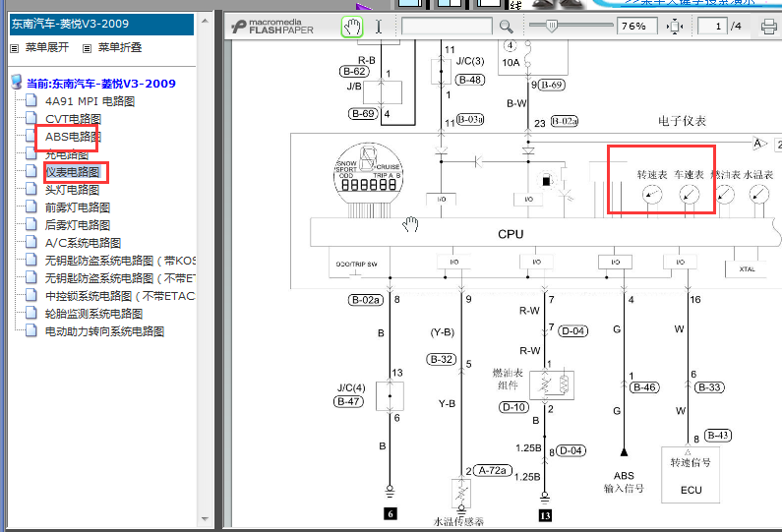Click the J/C(4) junction label
The image size is (782, 532).
pos(351,387)
